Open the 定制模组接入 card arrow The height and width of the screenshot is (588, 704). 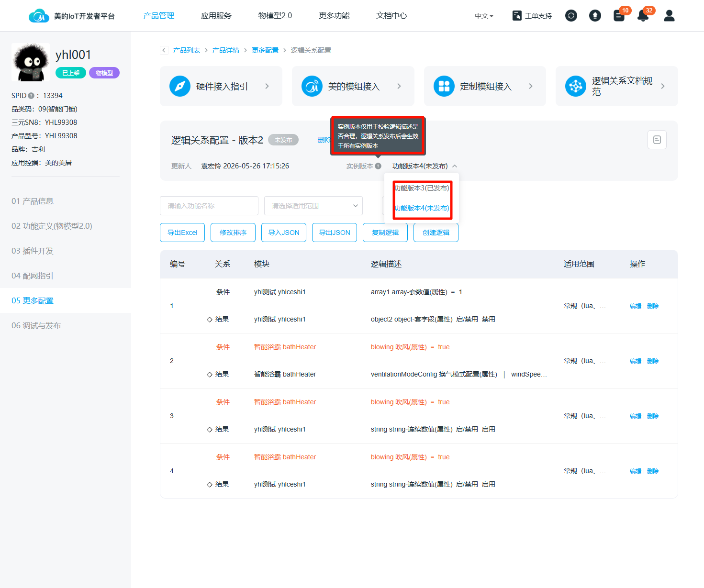pyautogui.click(x=531, y=86)
